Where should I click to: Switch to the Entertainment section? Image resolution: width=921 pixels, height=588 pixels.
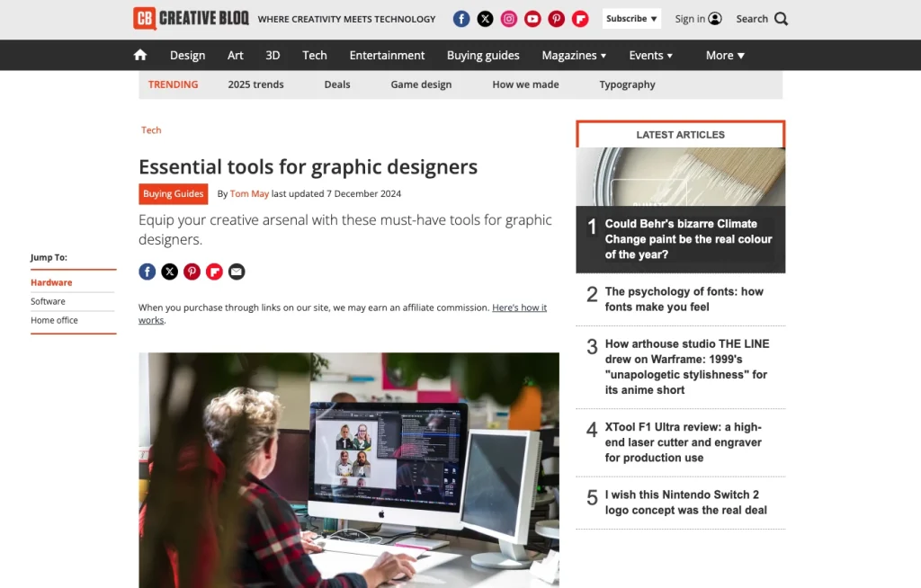(387, 55)
